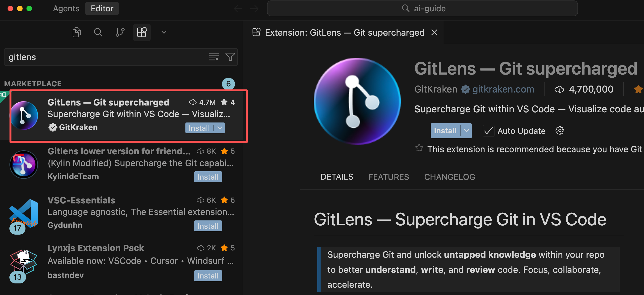Click the back navigation arrow

click(x=238, y=8)
